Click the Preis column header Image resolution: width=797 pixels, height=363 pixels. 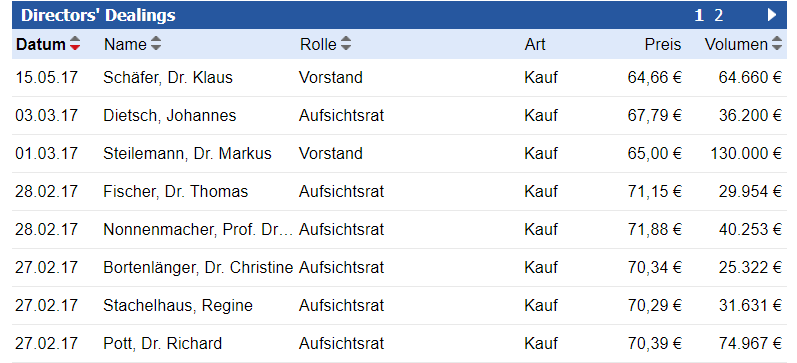point(663,44)
